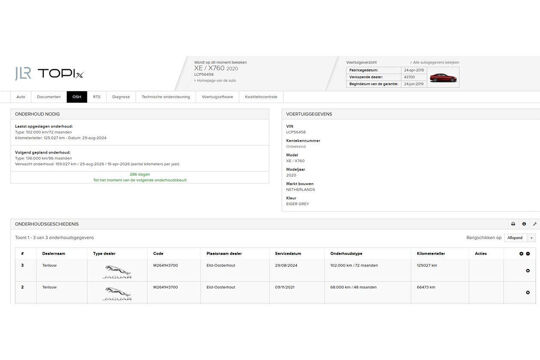This screenshot has height=360, width=540.
Task: Click the Laatst opgeslagen onderhoud heading
Action: pyautogui.click(x=44, y=126)
